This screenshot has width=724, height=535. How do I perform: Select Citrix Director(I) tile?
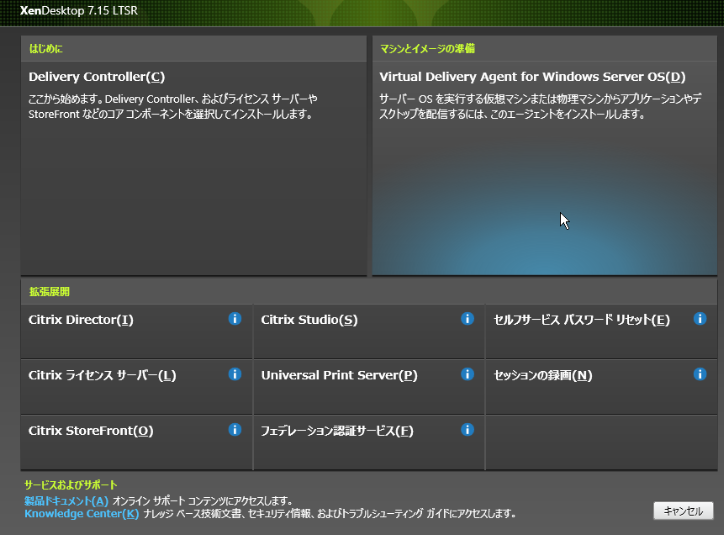tap(136, 331)
